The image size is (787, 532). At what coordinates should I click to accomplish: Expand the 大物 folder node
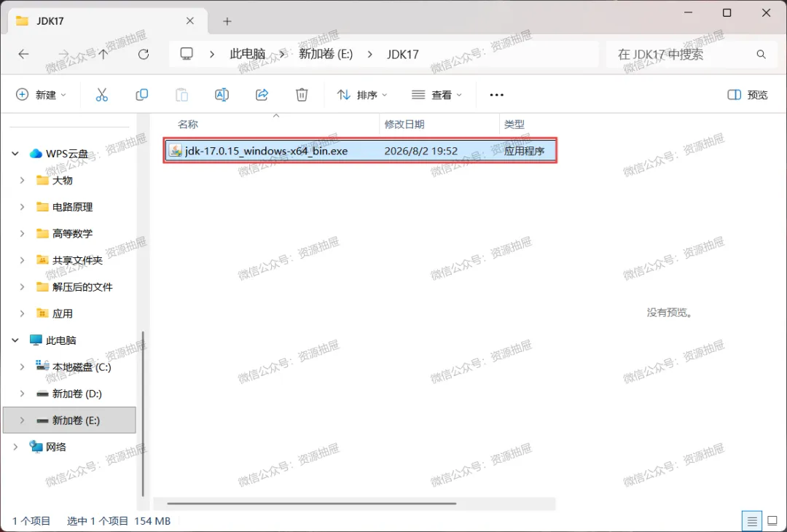[22, 180]
